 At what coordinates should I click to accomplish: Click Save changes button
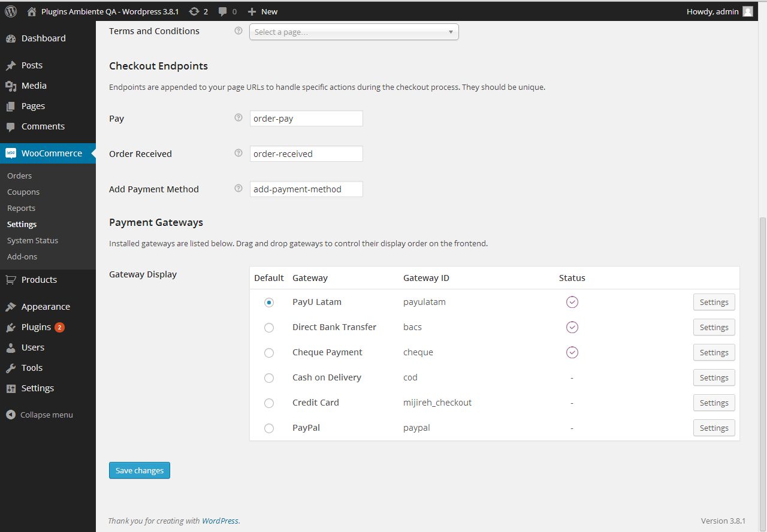pyautogui.click(x=140, y=470)
